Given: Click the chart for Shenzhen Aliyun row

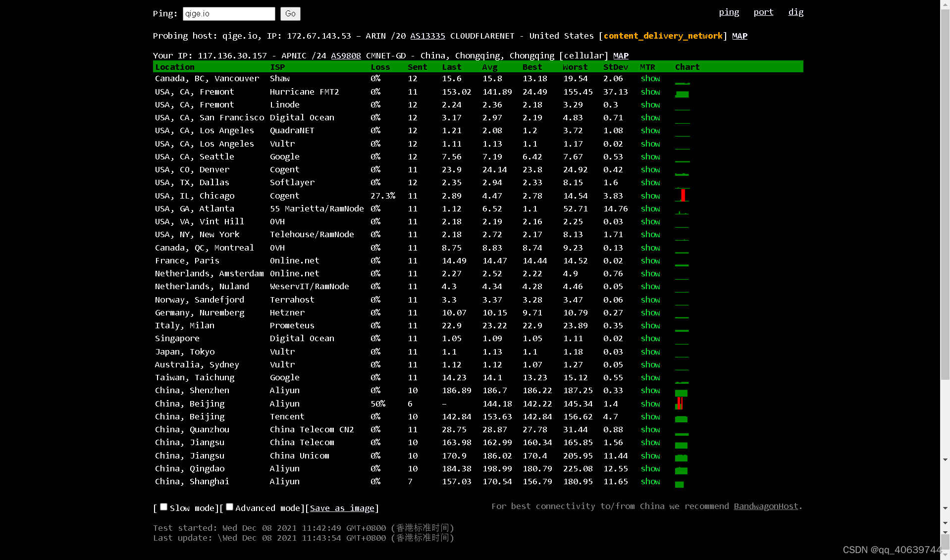Looking at the screenshot, I should click(x=682, y=393).
